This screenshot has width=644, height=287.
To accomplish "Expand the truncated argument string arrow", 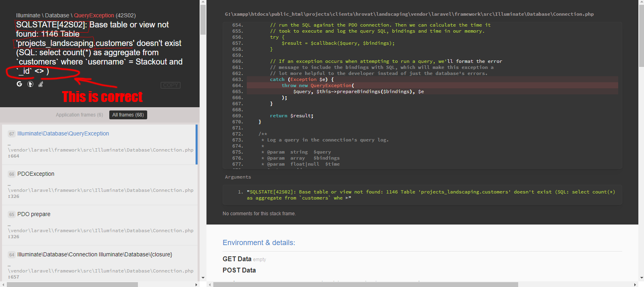I will [x=347, y=198].
